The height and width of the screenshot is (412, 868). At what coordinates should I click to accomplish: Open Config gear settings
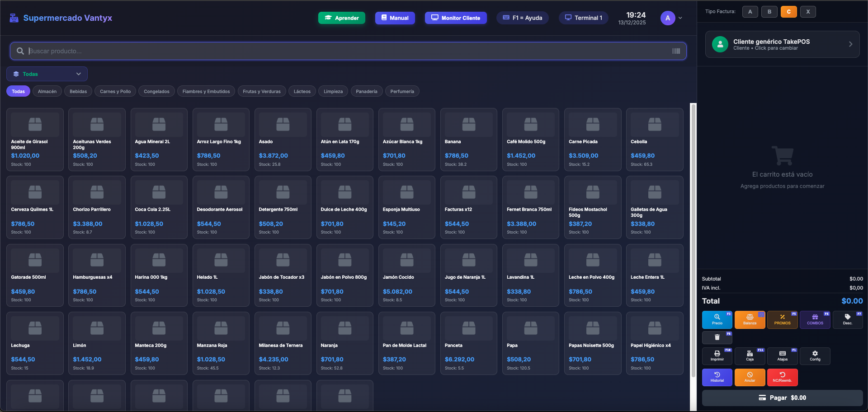tap(815, 356)
